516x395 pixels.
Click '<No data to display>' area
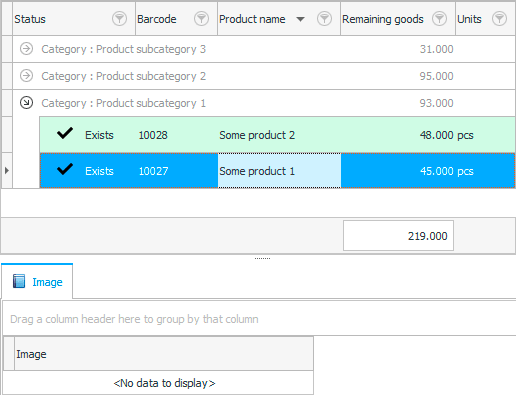[164, 383]
